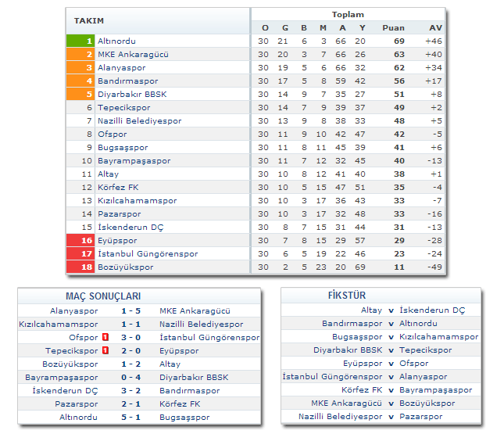Select Diyarbakır BBSK in the standings table

(132, 94)
